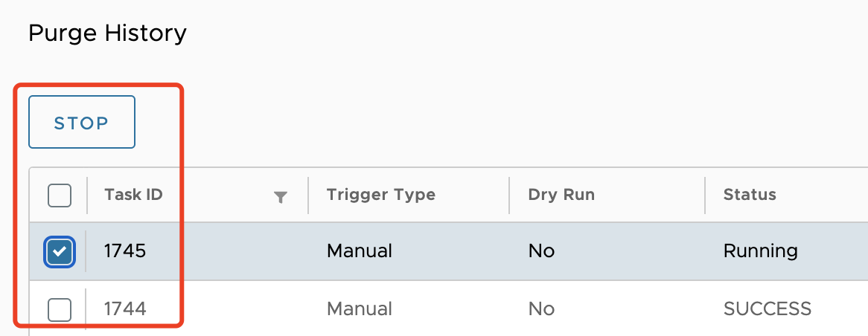868x336 pixels.
Task: Click the Task ID filter icon
Action: pos(281,197)
